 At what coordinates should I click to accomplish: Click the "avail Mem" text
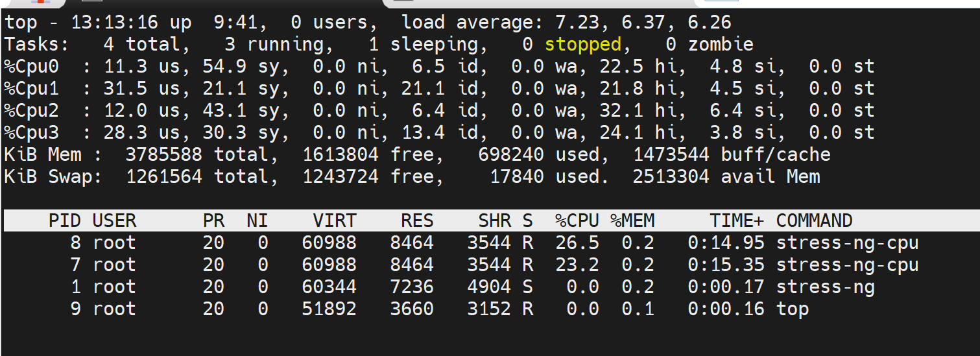771,177
